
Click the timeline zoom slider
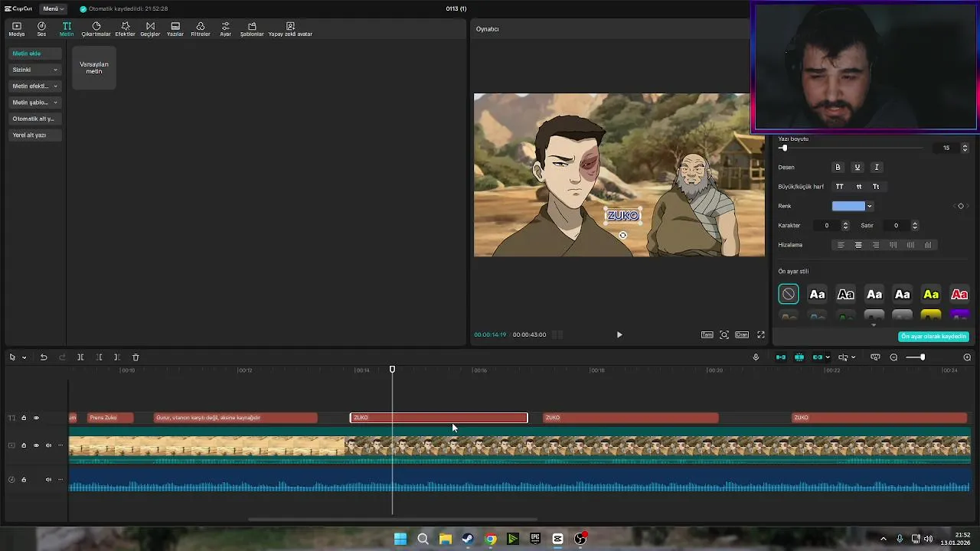915,357
